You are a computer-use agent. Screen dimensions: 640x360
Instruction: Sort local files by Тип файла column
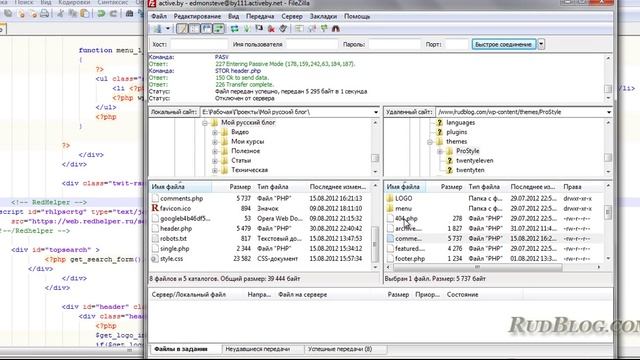tap(273, 187)
